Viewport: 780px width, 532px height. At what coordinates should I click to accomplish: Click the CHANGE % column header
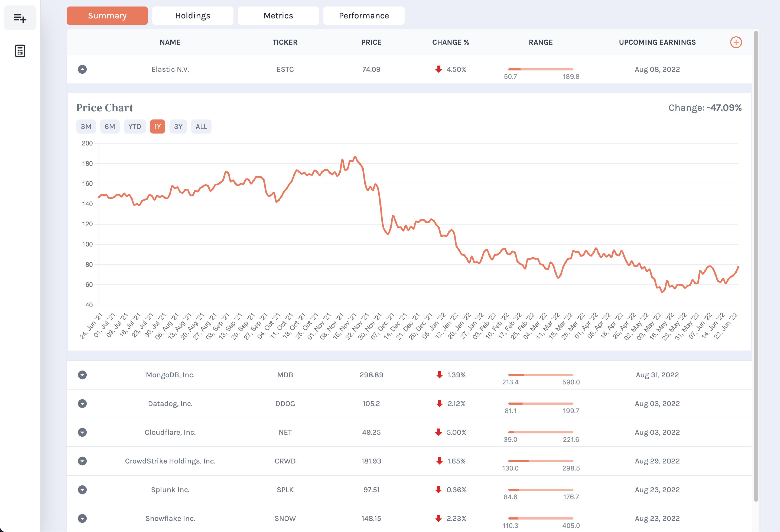(450, 42)
